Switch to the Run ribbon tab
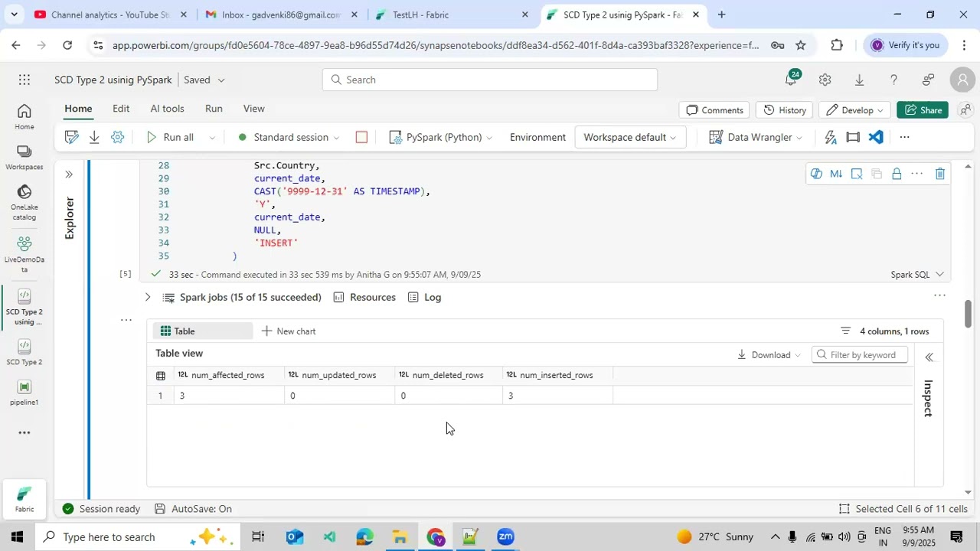Image resolution: width=980 pixels, height=551 pixels. click(x=214, y=109)
